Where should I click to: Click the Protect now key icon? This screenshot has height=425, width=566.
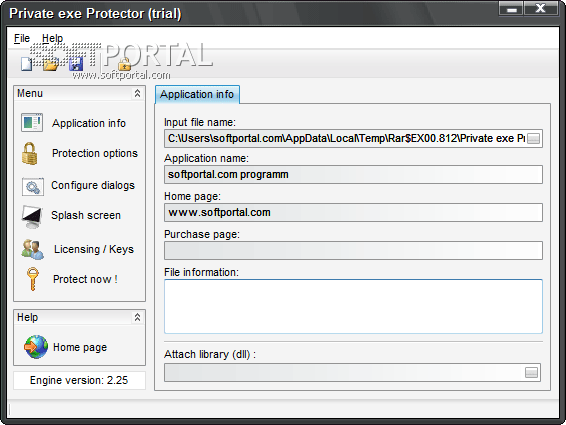point(32,279)
